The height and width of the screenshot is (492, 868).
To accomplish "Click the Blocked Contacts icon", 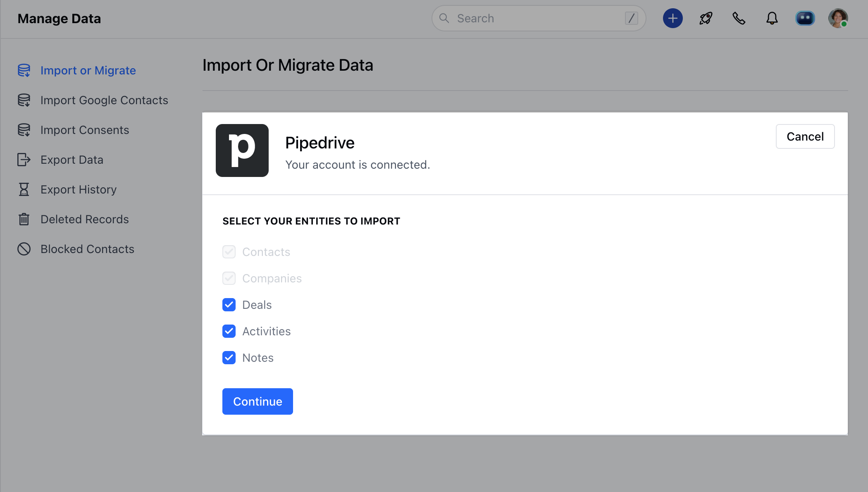I will pos(24,249).
